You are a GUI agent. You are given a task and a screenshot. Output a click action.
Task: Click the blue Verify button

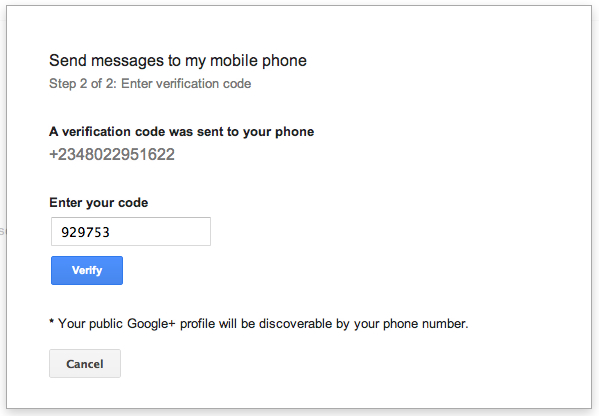pos(87,270)
